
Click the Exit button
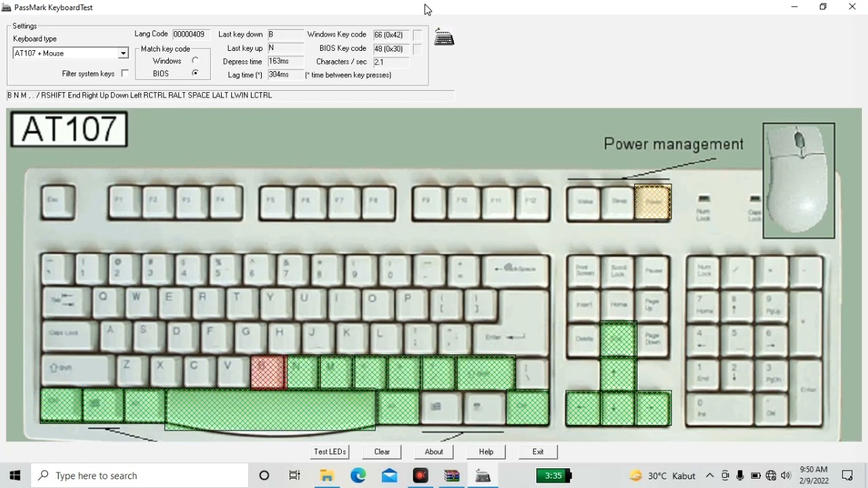pyautogui.click(x=538, y=451)
